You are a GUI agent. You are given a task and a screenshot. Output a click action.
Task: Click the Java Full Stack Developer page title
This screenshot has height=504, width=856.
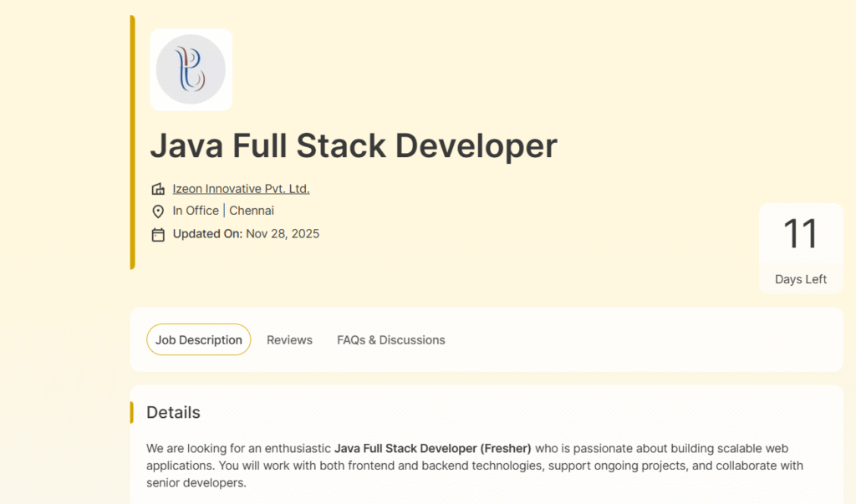353,145
